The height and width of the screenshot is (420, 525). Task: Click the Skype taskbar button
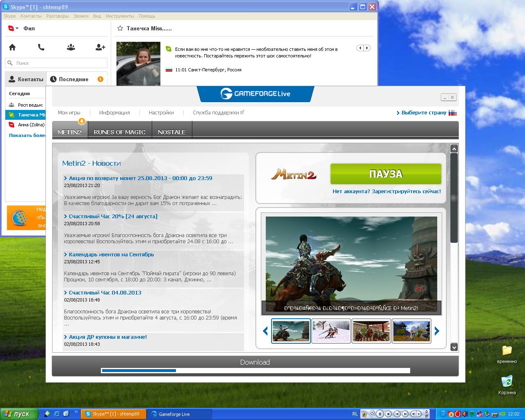point(113,414)
